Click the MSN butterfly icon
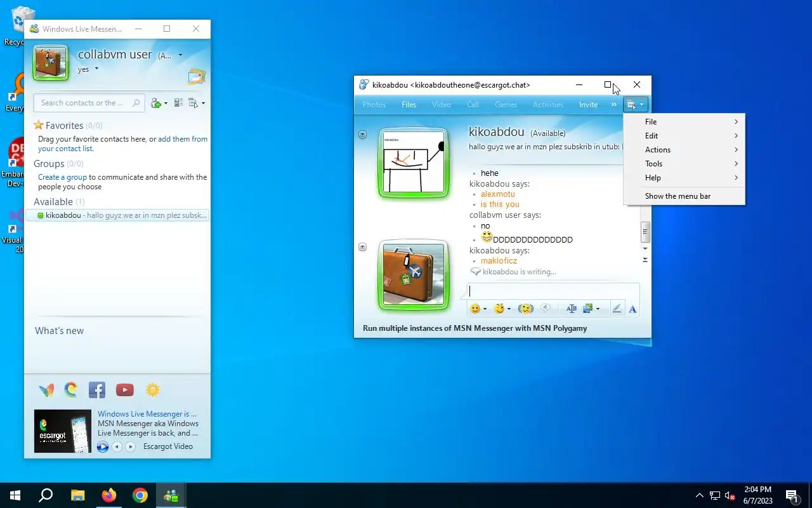Screen dimensions: 812x508 click(46, 390)
